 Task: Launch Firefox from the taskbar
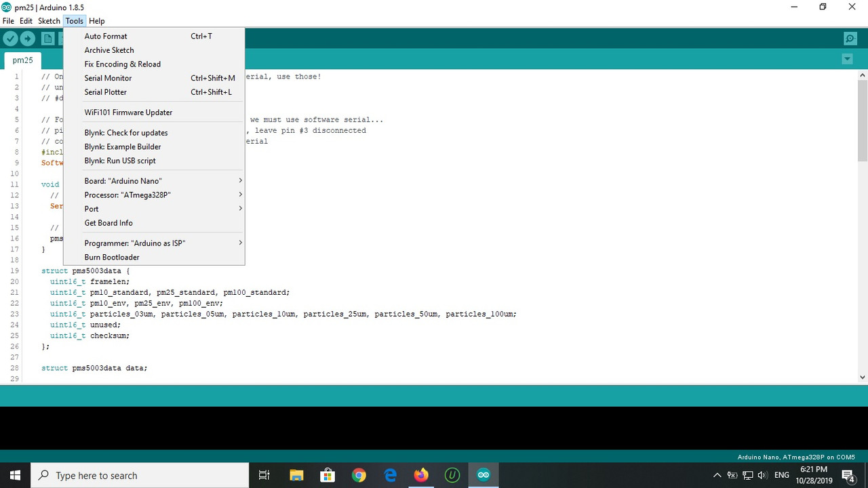(x=421, y=475)
